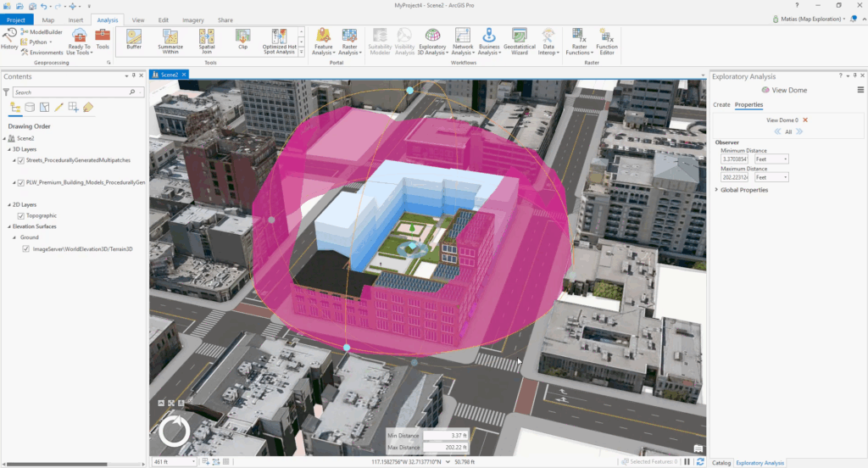
Task: Open ModelBuilder
Action: 42,32
